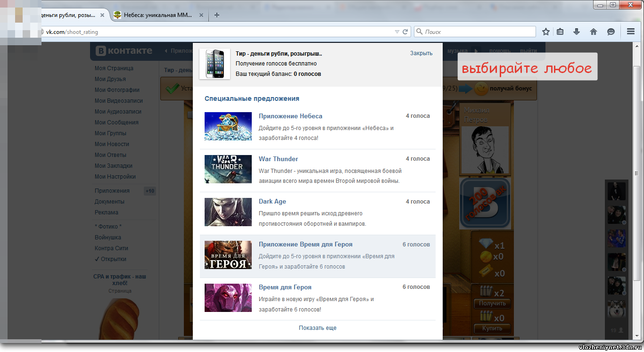
Task: Open Мои Ответы in sidebar
Action: click(x=110, y=155)
